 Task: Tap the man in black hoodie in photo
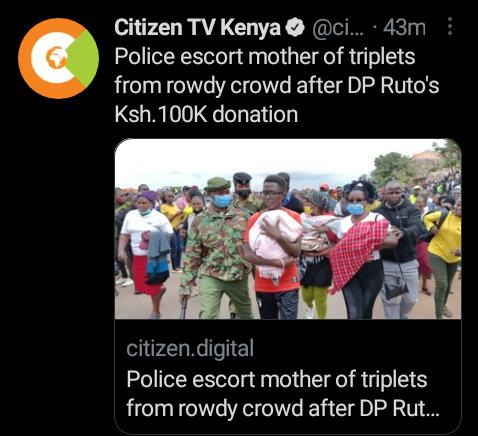tap(398, 247)
